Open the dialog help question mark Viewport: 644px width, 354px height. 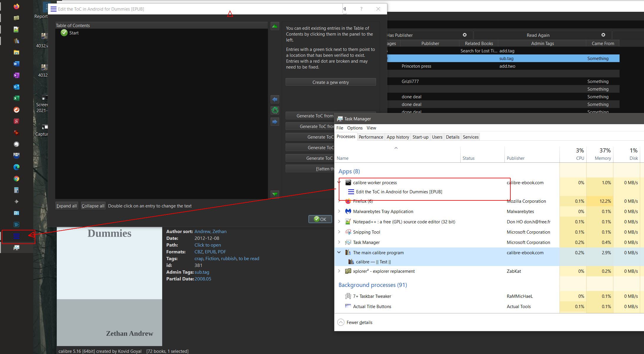361,9
